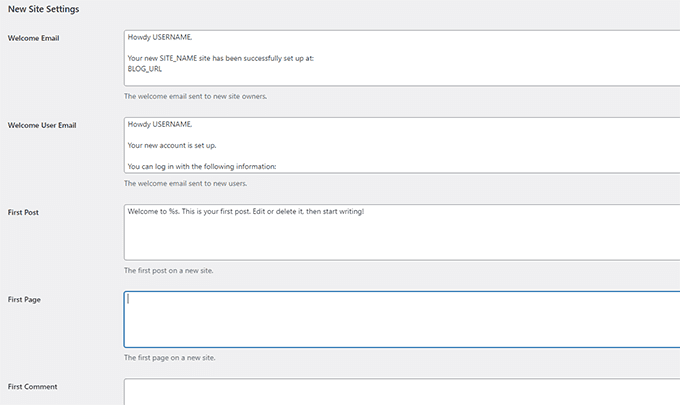Focus the Welcome User Email text area

(402, 145)
